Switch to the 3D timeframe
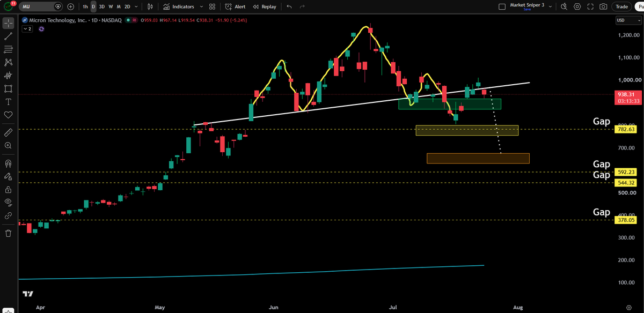Viewport: 644px width, 313px height. pyautogui.click(x=102, y=7)
